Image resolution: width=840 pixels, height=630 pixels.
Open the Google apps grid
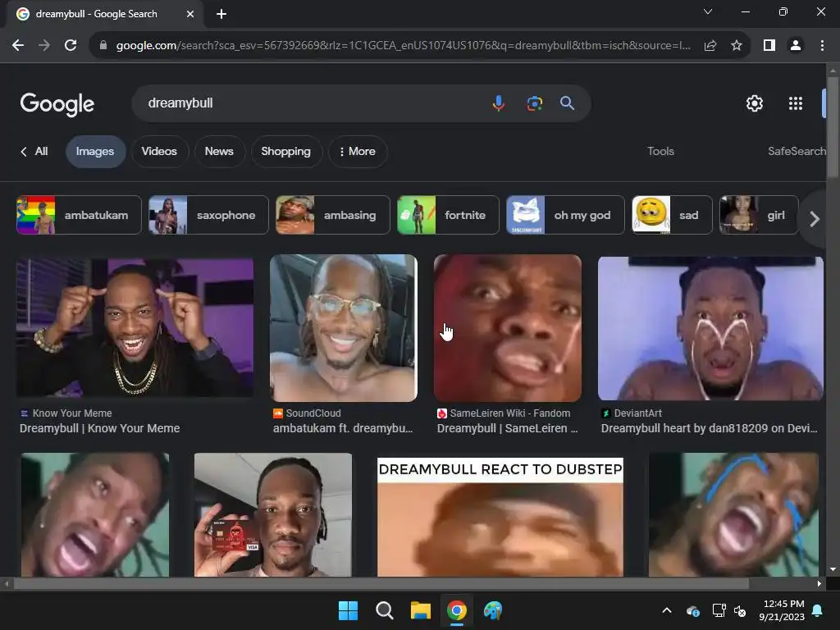coord(796,103)
